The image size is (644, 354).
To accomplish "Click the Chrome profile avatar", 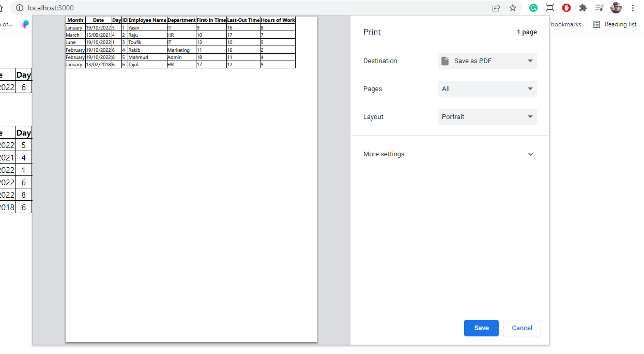I will coord(616,8).
